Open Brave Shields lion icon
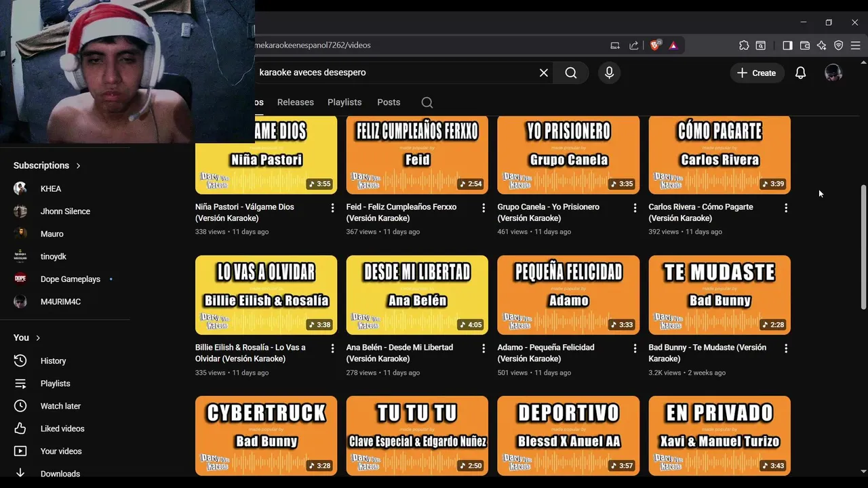The image size is (868, 488). click(655, 45)
